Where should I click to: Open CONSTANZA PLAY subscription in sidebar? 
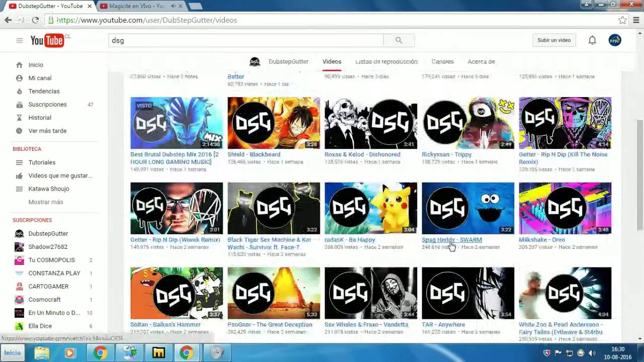[x=54, y=273]
